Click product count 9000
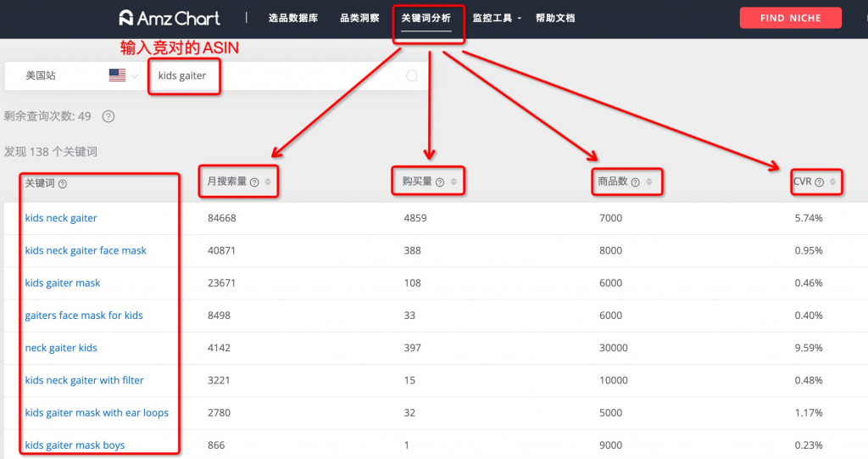 (610, 445)
